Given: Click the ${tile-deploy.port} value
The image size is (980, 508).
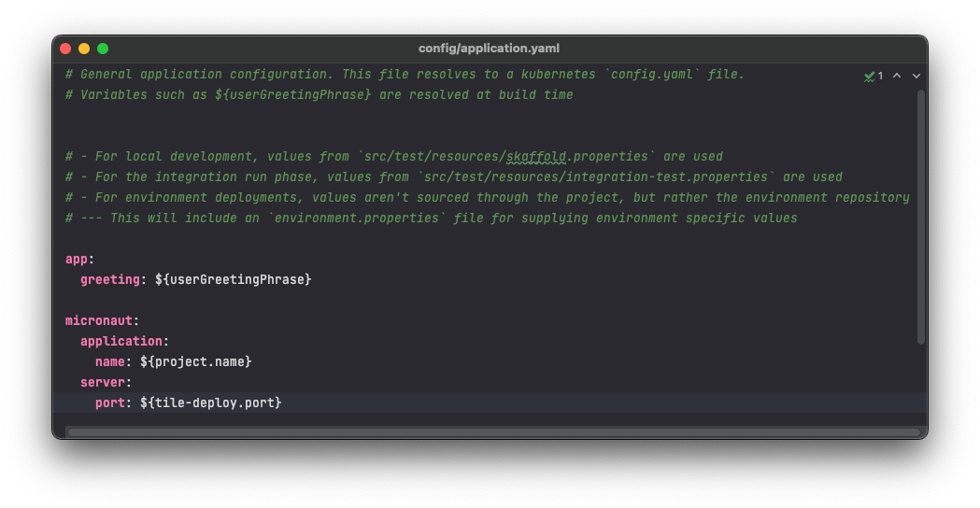Looking at the screenshot, I should [x=210, y=403].
